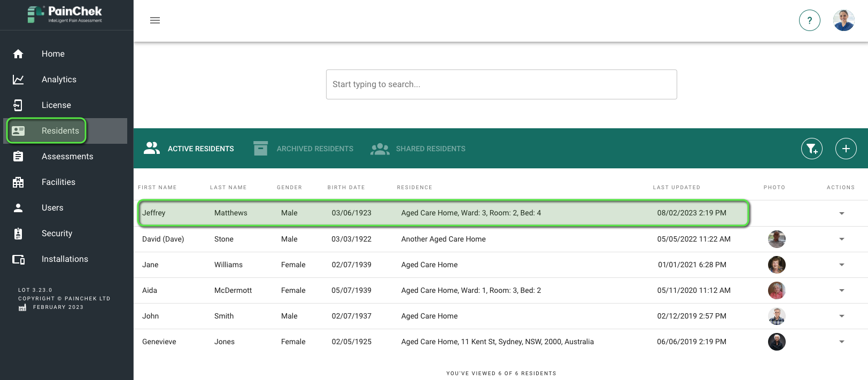Click the help question mark icon
Image resolution: width=868 pixels, height=380 pixels.
(x=810, y=20)
